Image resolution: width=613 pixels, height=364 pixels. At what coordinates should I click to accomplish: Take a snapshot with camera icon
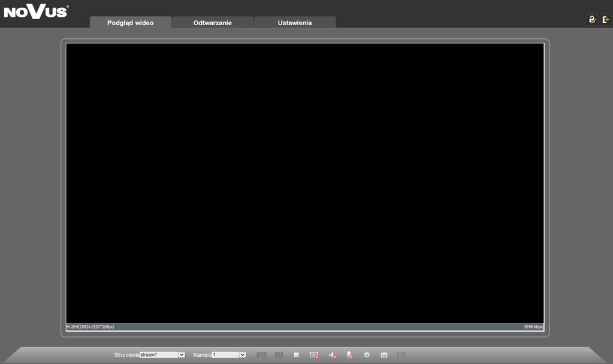[384, 355]
